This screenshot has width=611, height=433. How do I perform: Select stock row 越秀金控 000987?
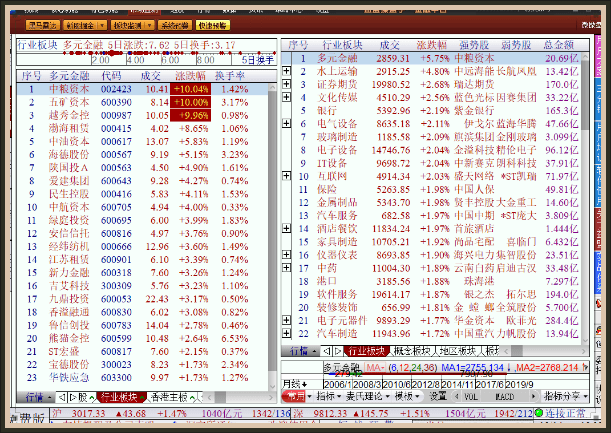(142, 115)
